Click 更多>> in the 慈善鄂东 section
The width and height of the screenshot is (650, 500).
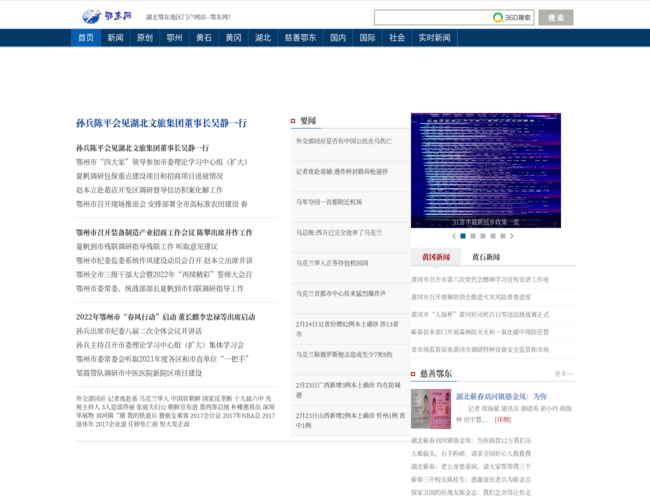pyautogui.click(x=564, y=374)
